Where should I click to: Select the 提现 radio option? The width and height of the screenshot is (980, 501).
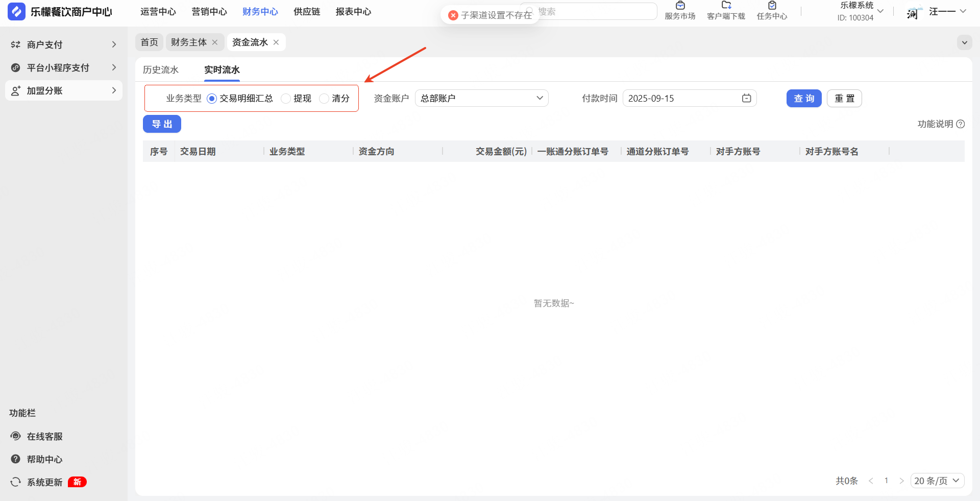coord(286,99)
